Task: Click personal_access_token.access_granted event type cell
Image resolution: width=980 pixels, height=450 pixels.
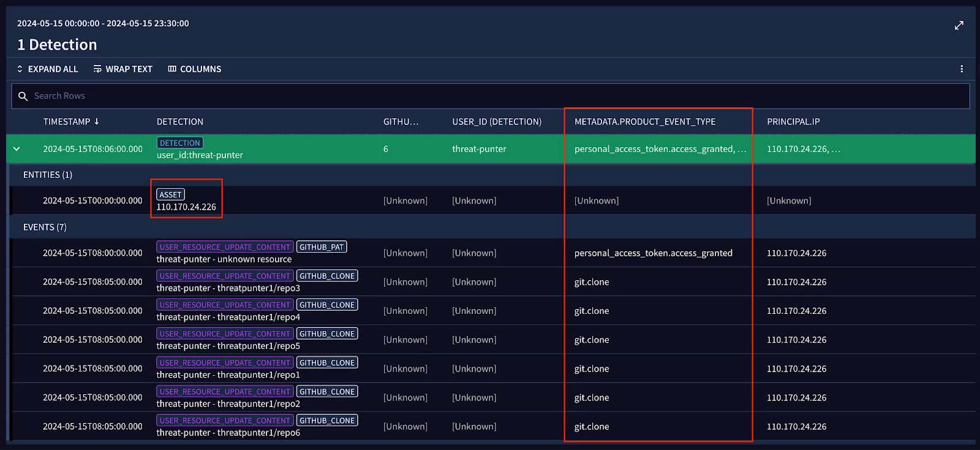Action: (654, 253)
